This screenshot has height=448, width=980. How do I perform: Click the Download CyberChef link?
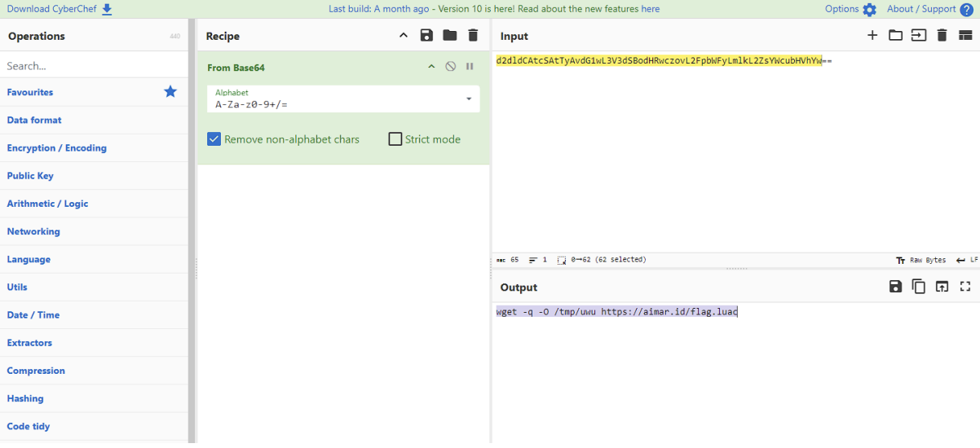click(52, 9)
